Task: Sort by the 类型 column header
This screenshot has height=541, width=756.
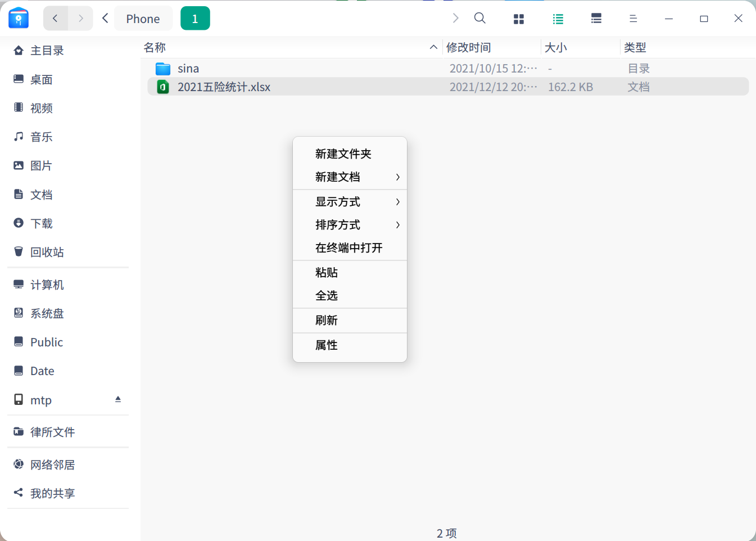Action: 688,48
